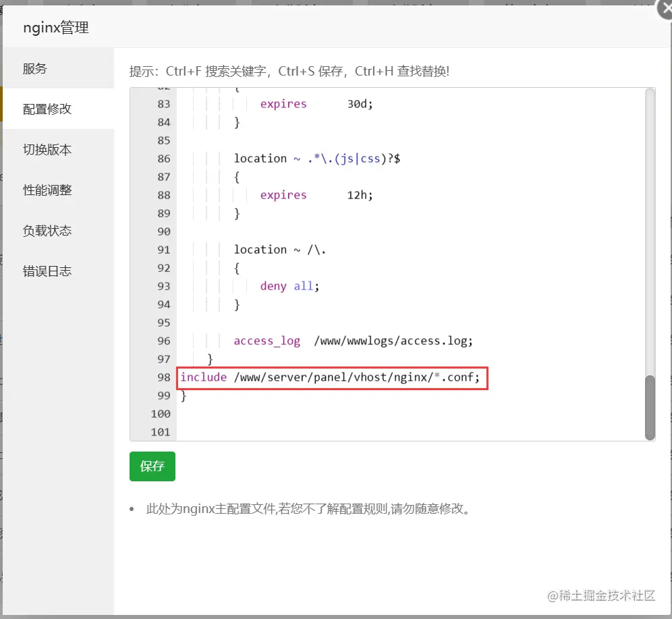This screenshot has width=672, height=619.
Task: Click line number 86 in gutter
Action: [x=164, y=159]
